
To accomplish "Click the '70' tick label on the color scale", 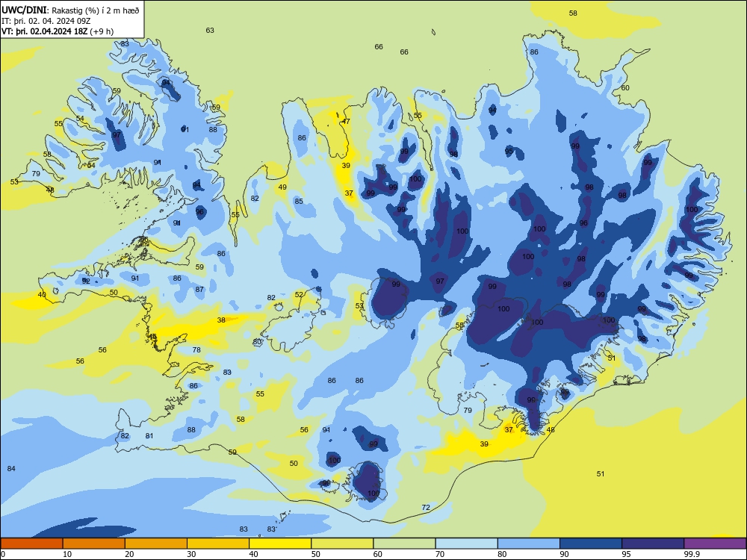I will point(440,554).
